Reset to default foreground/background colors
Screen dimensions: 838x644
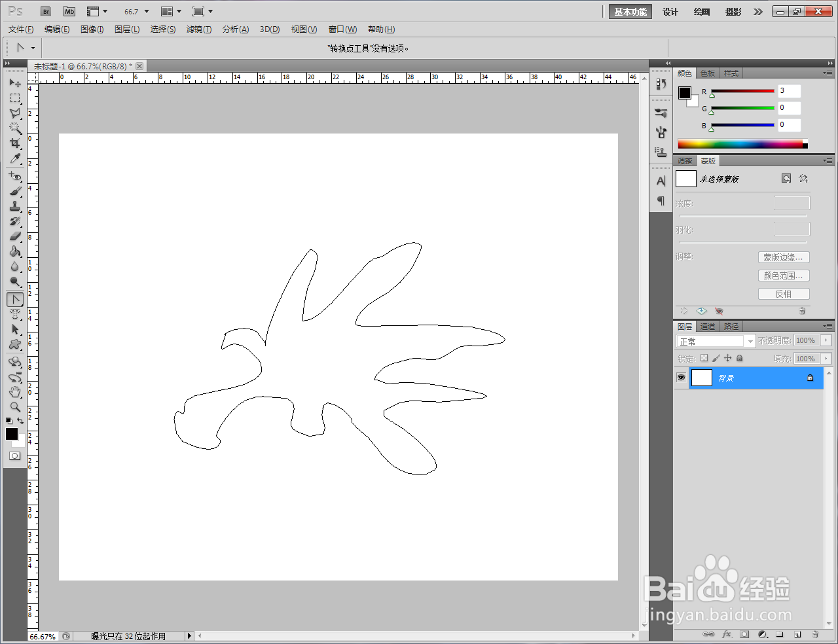click(9, 421)
